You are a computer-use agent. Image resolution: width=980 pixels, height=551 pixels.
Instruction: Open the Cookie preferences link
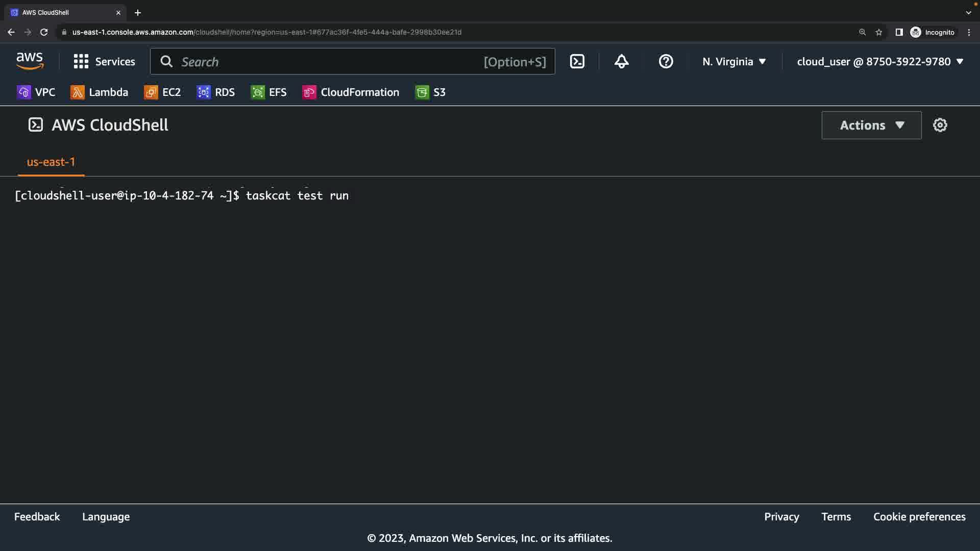click(919, 517)
